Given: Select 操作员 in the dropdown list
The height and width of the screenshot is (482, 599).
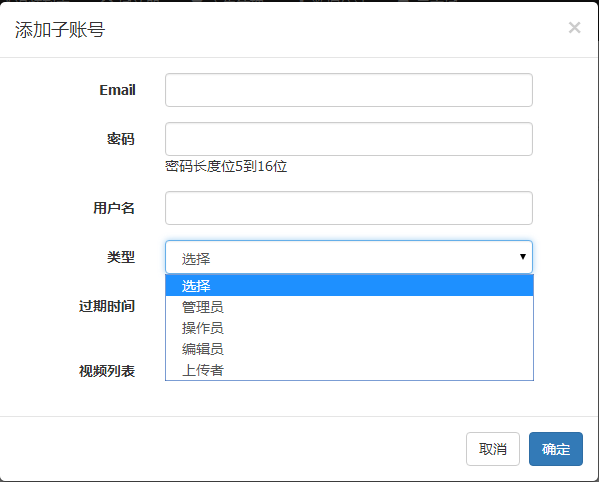Looking at the screenshot, I should 349,328.
